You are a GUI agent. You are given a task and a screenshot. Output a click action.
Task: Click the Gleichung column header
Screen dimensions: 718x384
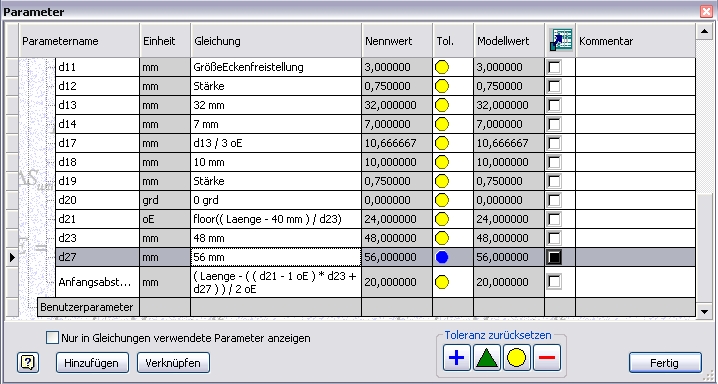click(276, 41)
